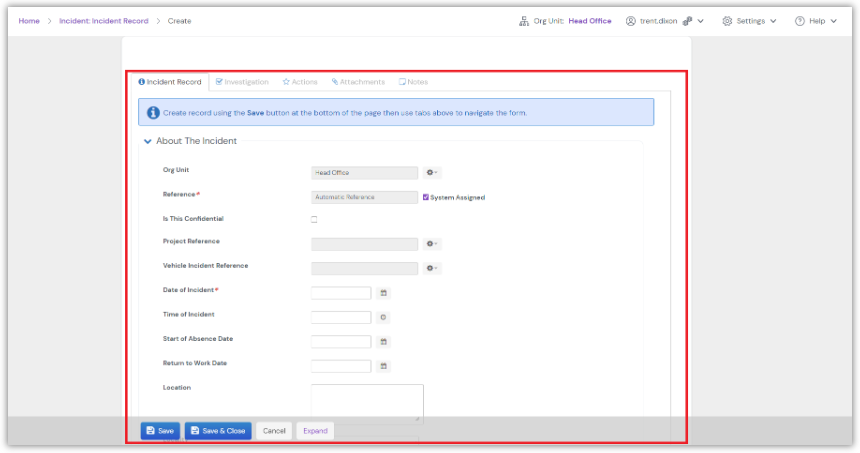The width and height of the screenshot is (860, 453).
Task: Uncheck the System Assigned checkbox
Action: click(426, 197)
